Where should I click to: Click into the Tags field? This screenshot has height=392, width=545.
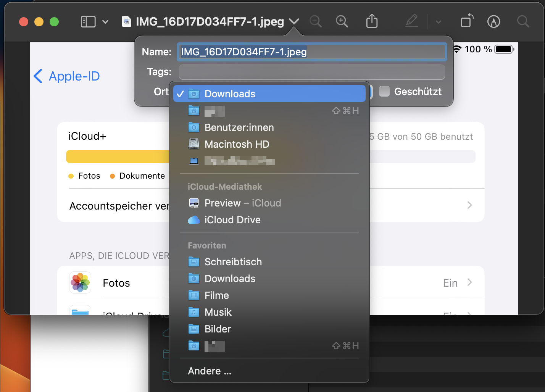[x=311, y=72]
